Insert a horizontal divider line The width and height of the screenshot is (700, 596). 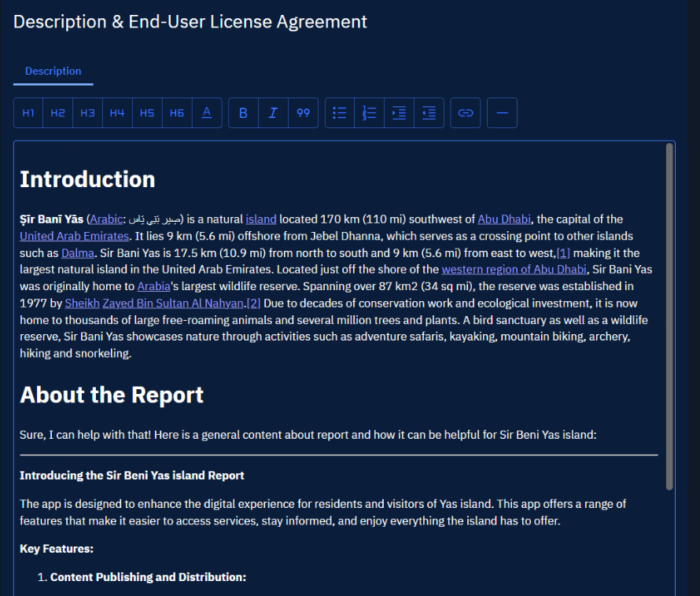tap(502, 112)
